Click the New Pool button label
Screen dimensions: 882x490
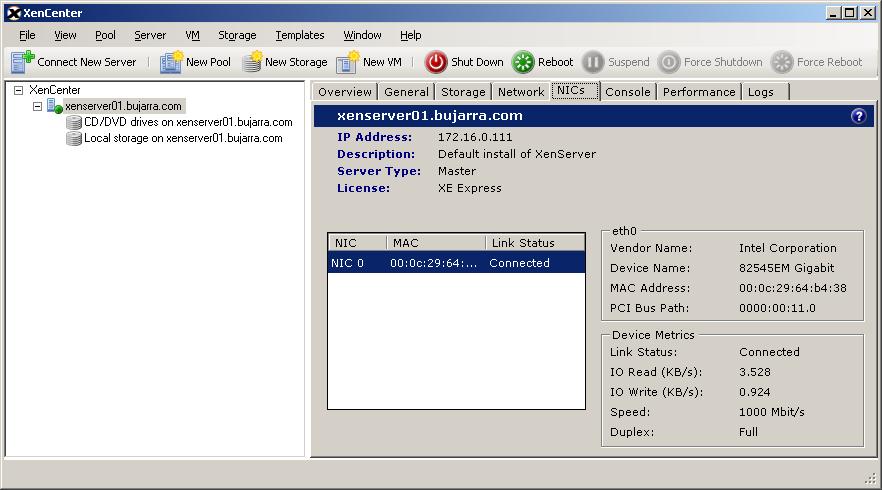click(208, 62)
